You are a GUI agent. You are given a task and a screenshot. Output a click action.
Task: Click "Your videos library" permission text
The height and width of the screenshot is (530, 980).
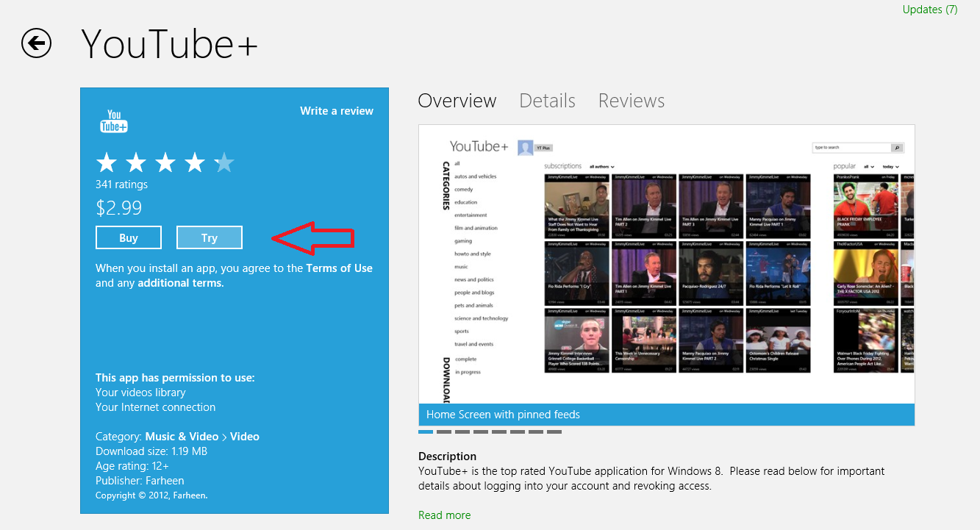(x=140, y=393)
